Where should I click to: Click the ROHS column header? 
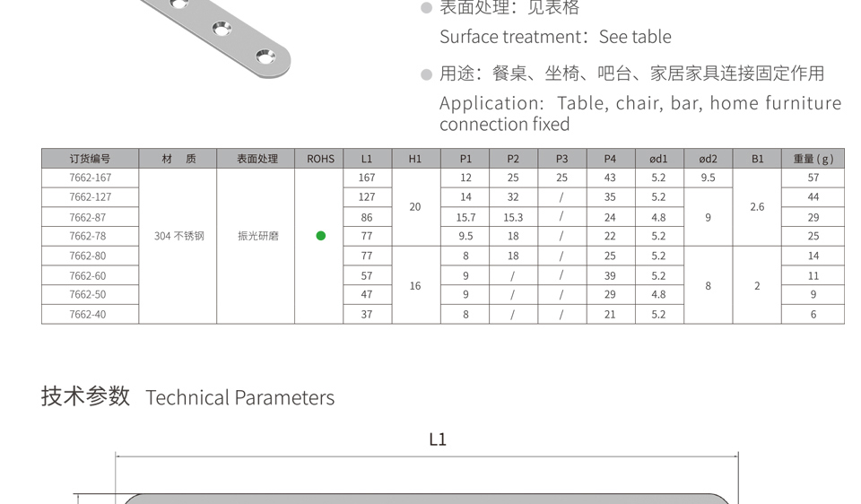pos(319,159)
